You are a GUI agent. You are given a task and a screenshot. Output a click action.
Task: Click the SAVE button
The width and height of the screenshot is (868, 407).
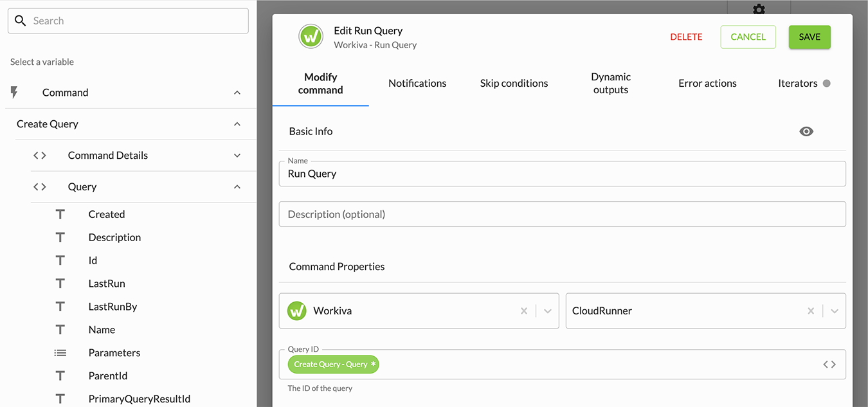tap(809, 37)
